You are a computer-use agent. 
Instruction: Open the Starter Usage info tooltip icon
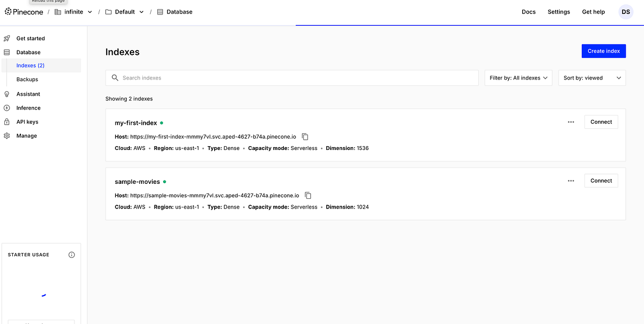(x=71, y=255)
